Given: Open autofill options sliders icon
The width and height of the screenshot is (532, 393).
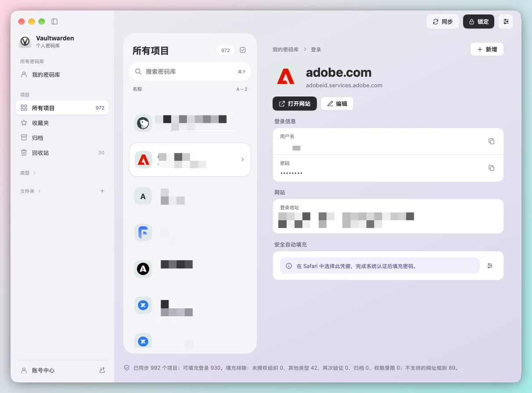Looking at the screenshot, I should pos(490,265).
